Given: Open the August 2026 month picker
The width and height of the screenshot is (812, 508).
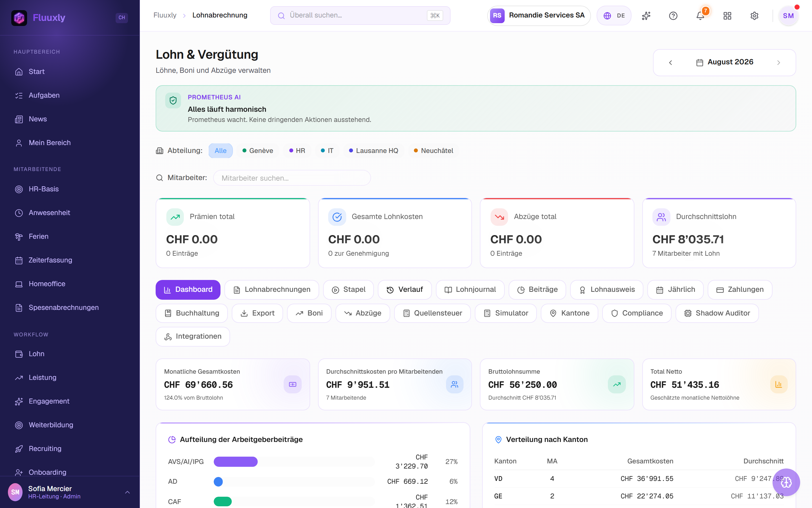Looking at the screenshot, I should (724, 62).
